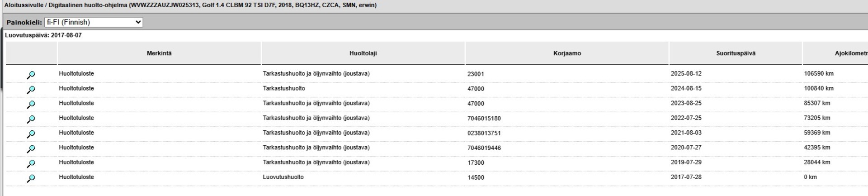Image resolution: width=868 pixels, height=196 pixels.
Task: View details of the 2024-08-15 Tarkastushuolto entry
Action: [31, 90]
